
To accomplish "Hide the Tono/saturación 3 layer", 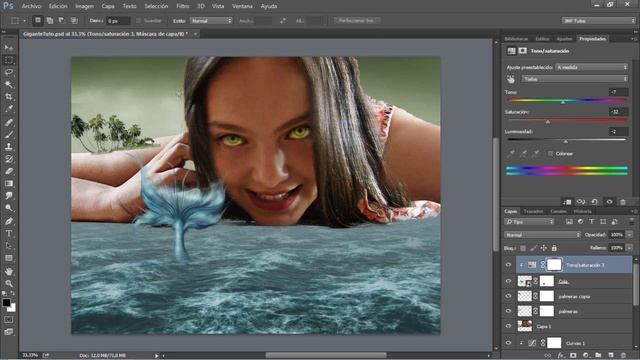I will (508, 265).
